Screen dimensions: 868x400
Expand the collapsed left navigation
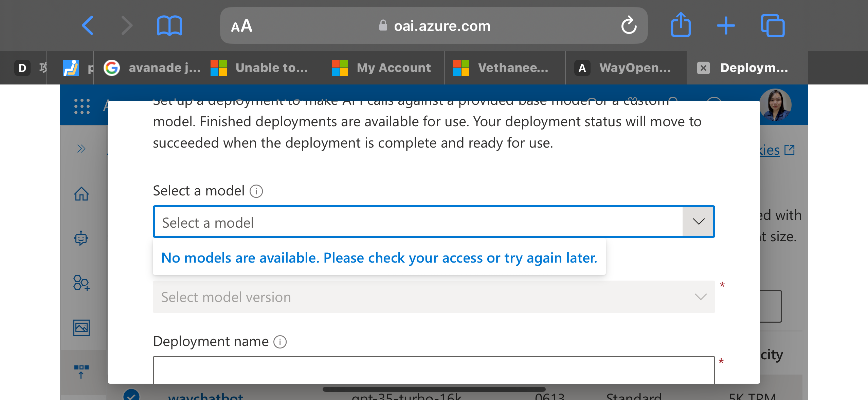click(x=81, y=149)
